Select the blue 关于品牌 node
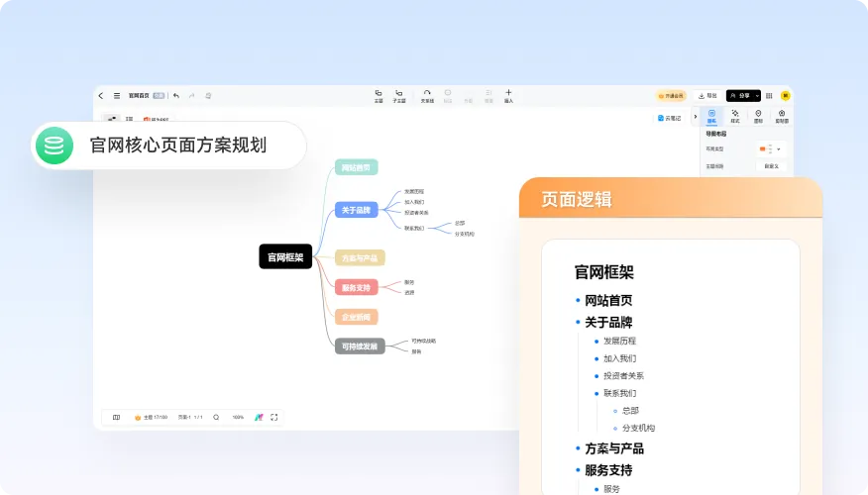Image resolution: width=868 pixels, height=495 pixels. point(356,210)
